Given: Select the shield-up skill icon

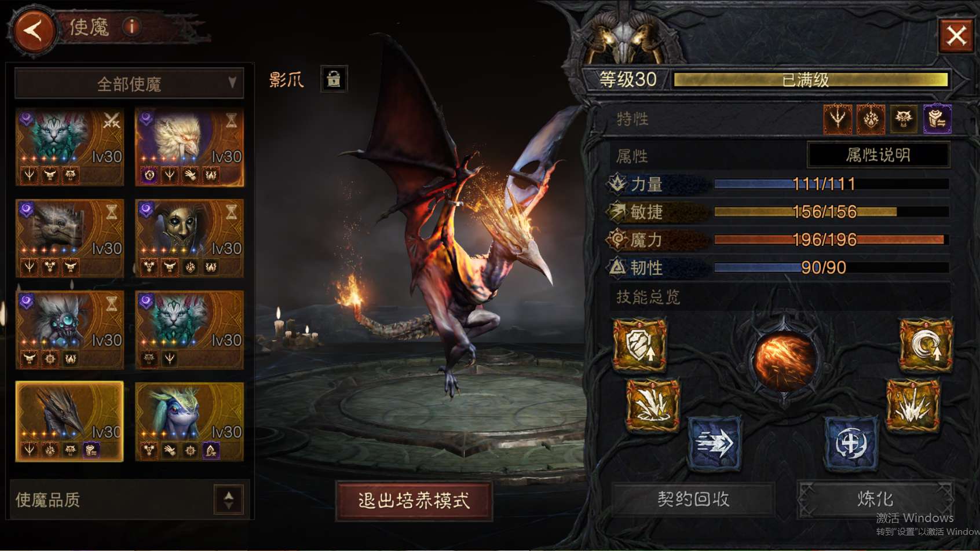Looking at the screenshot, I should tap(640, 344).
